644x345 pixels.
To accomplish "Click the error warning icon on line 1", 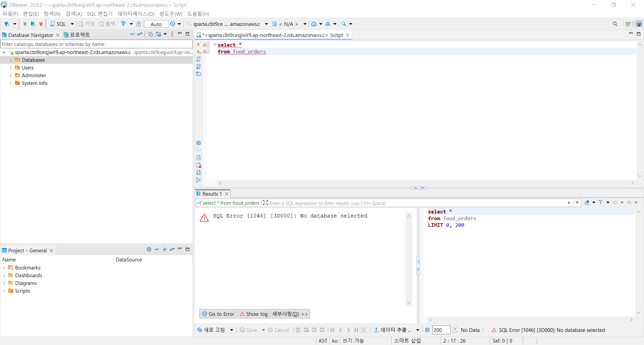I will pyautogui.click(x=205, y=44).
